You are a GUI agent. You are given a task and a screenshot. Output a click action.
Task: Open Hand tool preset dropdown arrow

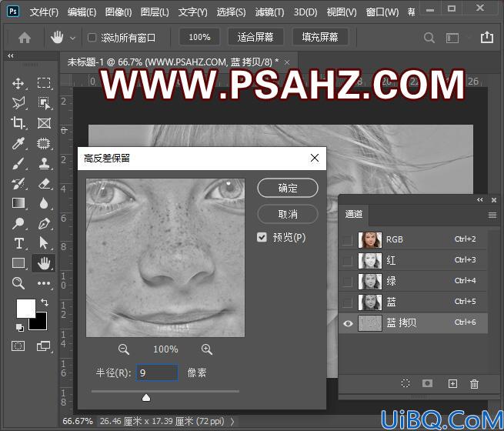tap(72, 38)
